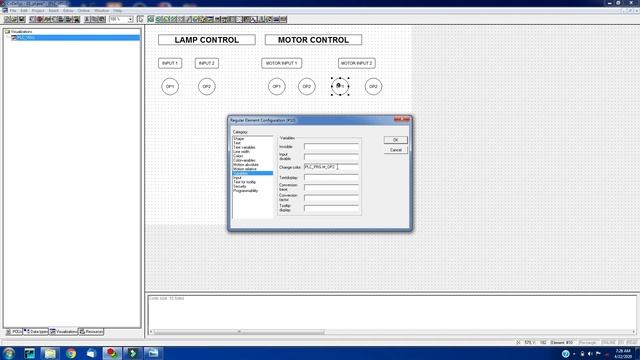Select the Visualizations root tree item
The width and height of the screenshot is (640, 360).
[21, 31]
